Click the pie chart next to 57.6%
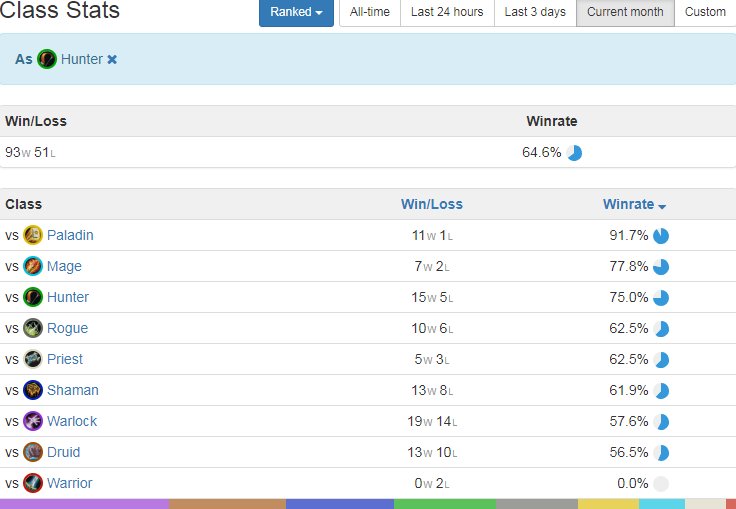 click(x=661, y=422)
